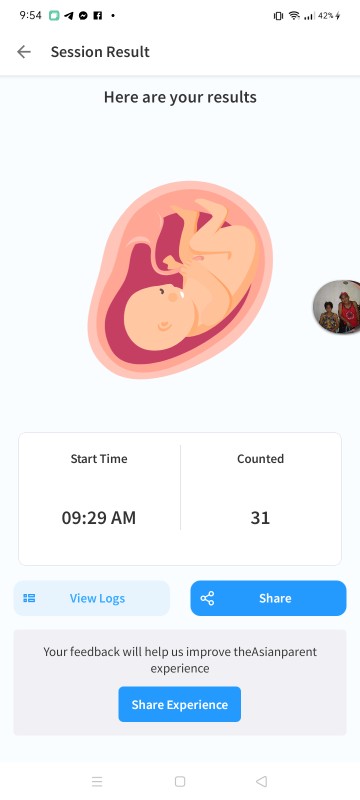Tap the Messenger notification icon
The image size is (360, 800).
(x=83, y=16)
